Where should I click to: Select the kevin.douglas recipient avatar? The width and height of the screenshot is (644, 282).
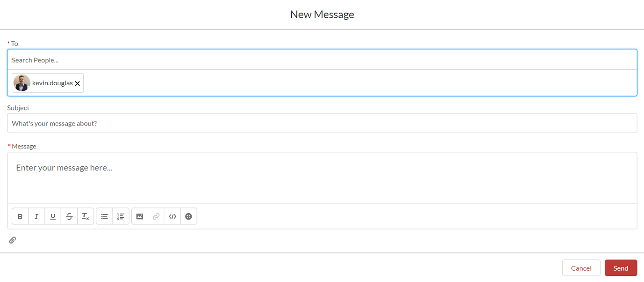(x=22, y=83)
